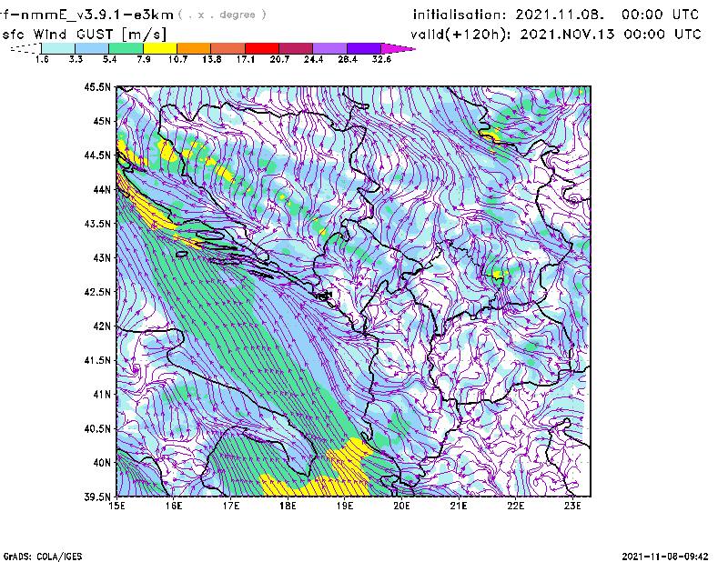Click the bright red legend swatch

point(261,48)
